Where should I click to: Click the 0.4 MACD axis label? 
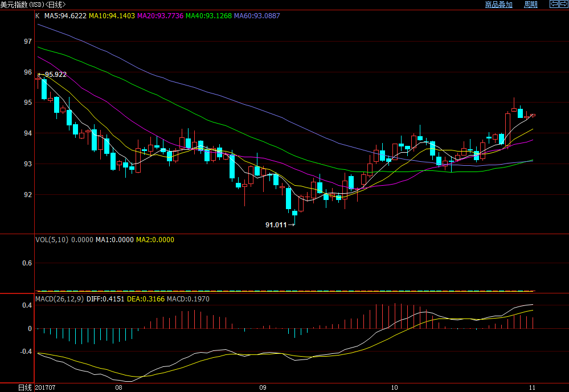click(x=27, y=305)
